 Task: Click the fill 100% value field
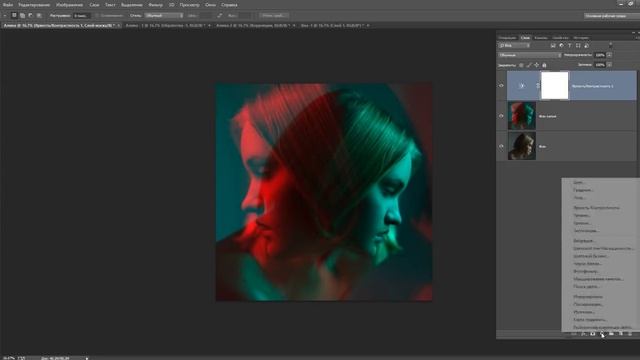pos(600,65)
